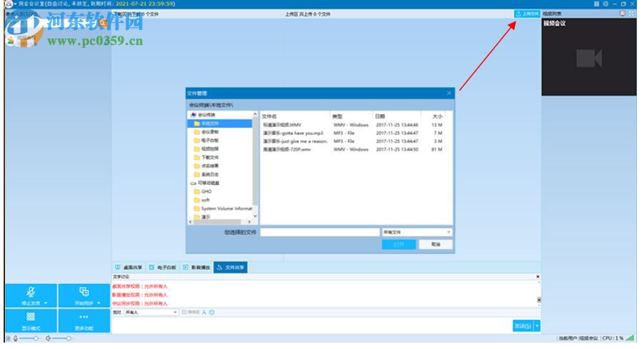Click the selected file name input field
The width and height of the screenshot is (644, 349).
pyautogui.click(x=320, y=232)
